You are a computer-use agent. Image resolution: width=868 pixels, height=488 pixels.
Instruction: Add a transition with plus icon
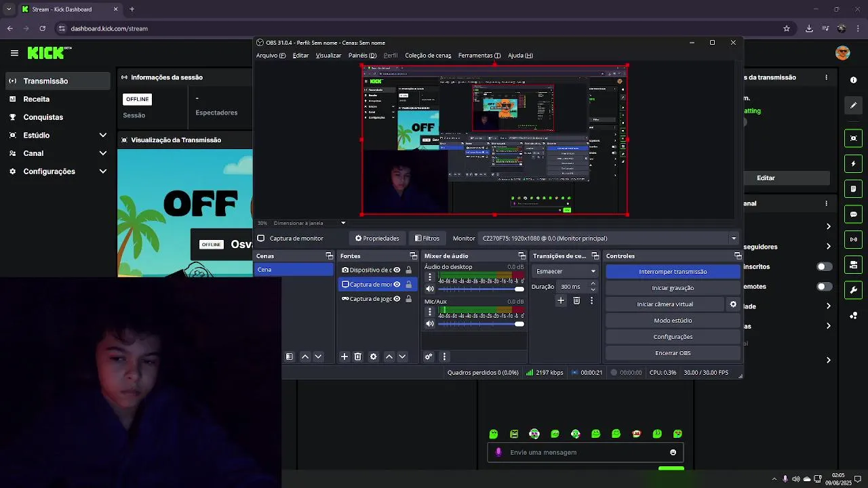[561, 300]
